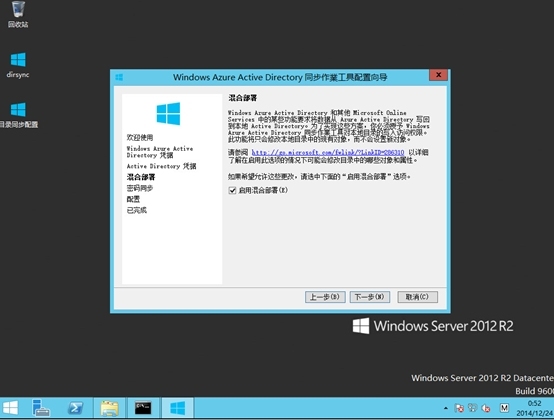Click the 上一步(B) back button
This screenshot has height=420, width=554.
(325, 297)
